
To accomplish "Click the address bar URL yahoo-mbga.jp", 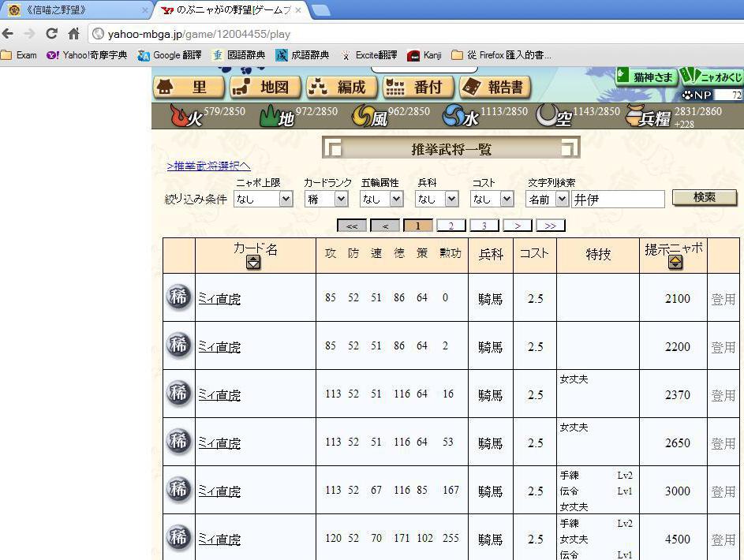I will coord(199,34).
